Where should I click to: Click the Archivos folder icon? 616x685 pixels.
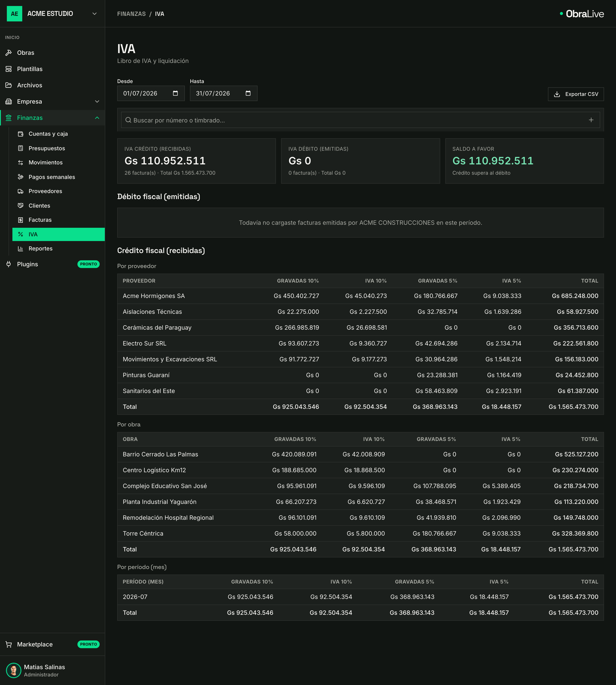[x=9, y=85]
